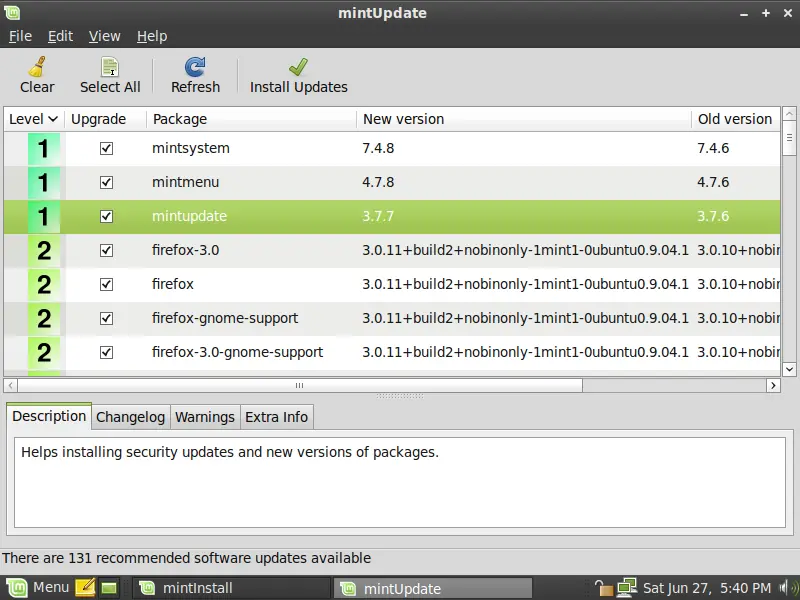Click the volume speaker tray icon
800x600 pixels.
(x=787, y=587)
